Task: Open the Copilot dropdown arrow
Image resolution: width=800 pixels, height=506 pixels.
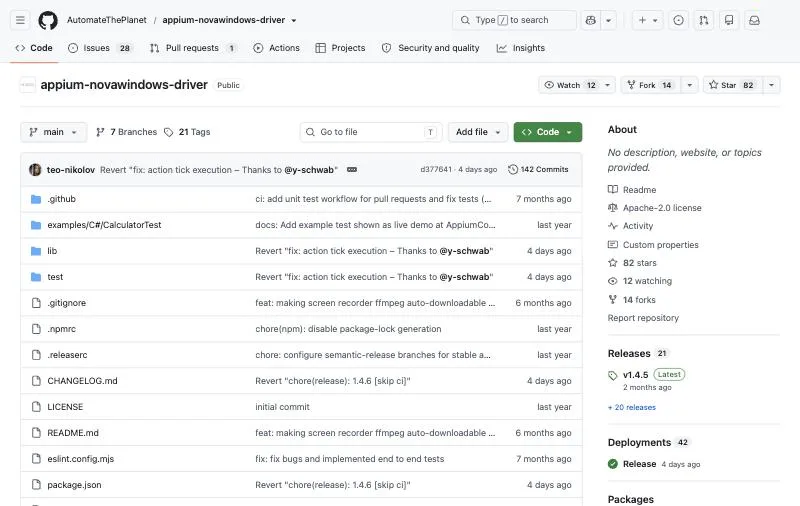Action: [x=609, y=20]
